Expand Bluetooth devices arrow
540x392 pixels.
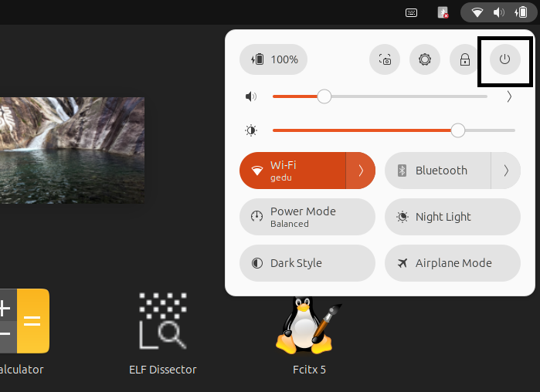coord(506,171)
